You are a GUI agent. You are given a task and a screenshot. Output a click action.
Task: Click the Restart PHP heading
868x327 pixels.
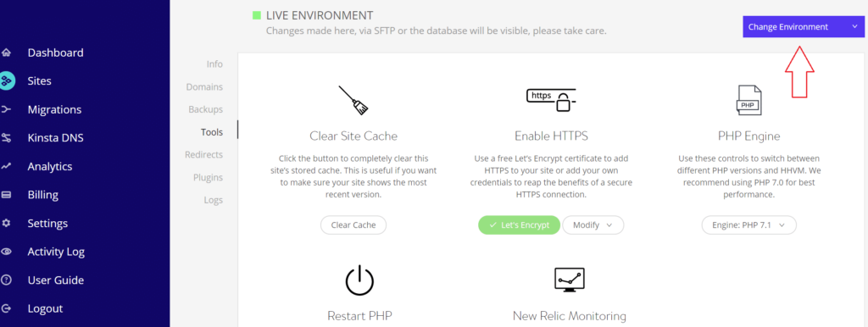tap(359, 316)
